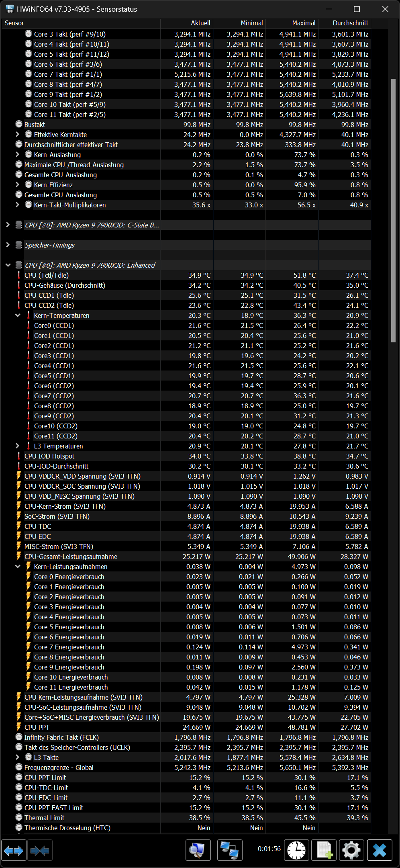The height and width of the screenshot is (868, 400).
Task: Click the CPU (Tctl/Tdie) thermometer icon
Action: pyautogui.click(x=19, y=275)
